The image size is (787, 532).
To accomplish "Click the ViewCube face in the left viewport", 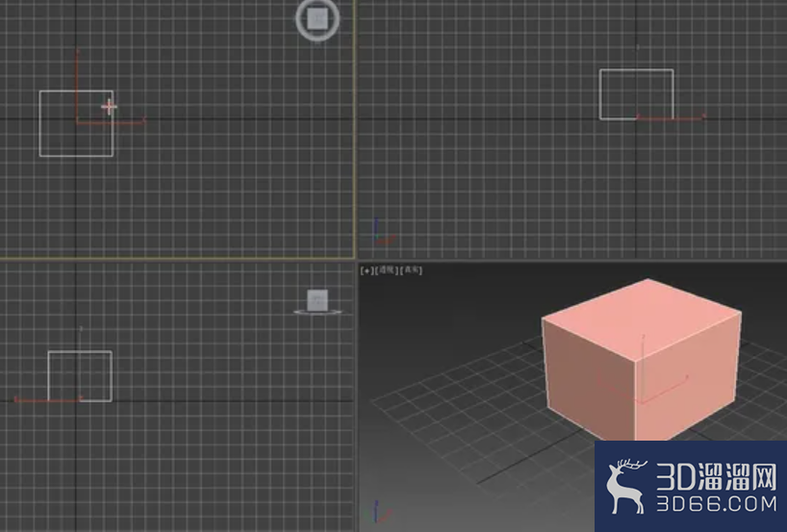I will point(317,300).
